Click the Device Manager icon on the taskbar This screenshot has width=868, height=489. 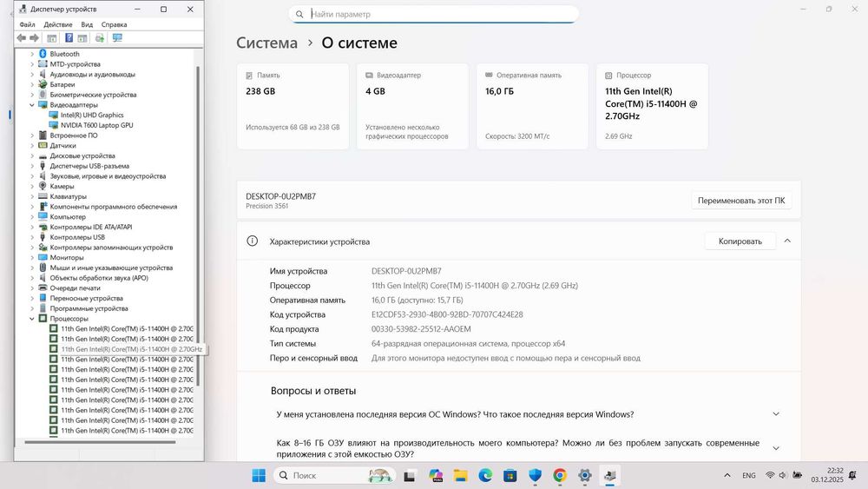pyautogui.click(x=610, y=475)
